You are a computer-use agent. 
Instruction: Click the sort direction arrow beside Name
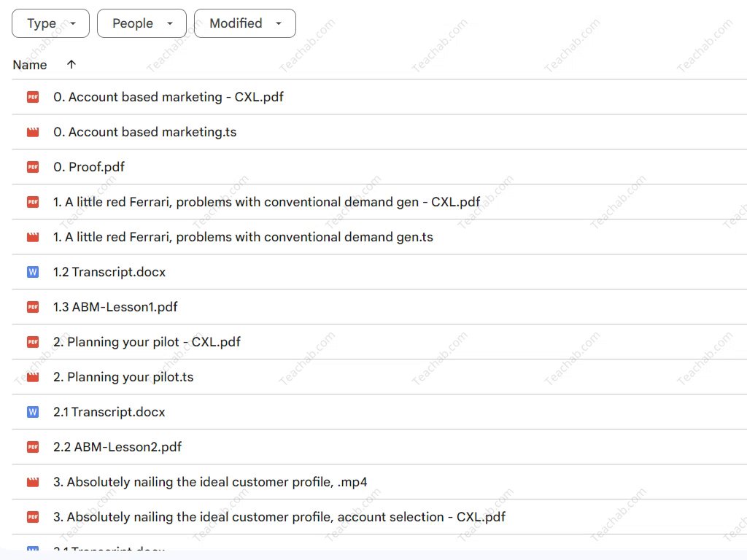[71, 64]
